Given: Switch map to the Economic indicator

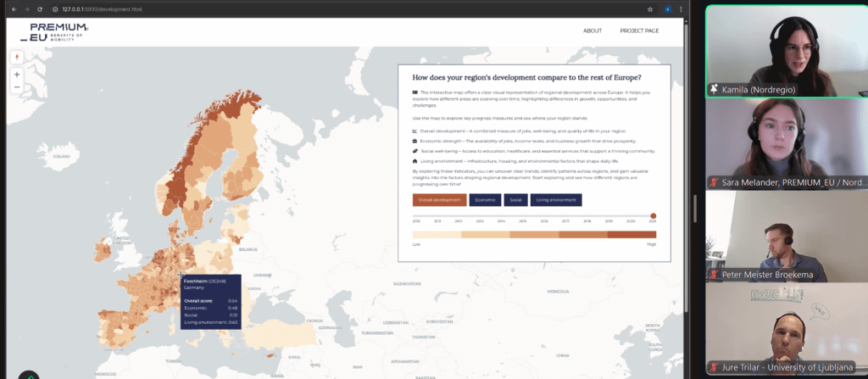Looking at the screenshot, I should (484, 200).
